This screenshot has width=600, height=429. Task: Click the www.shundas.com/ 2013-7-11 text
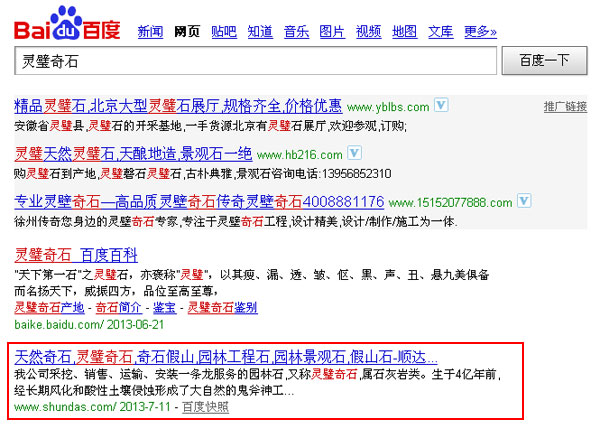(x=92, y=406)
